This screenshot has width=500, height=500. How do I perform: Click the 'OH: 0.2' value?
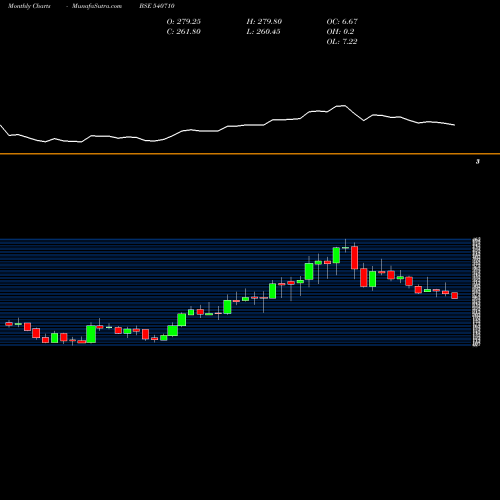point(340,32)
